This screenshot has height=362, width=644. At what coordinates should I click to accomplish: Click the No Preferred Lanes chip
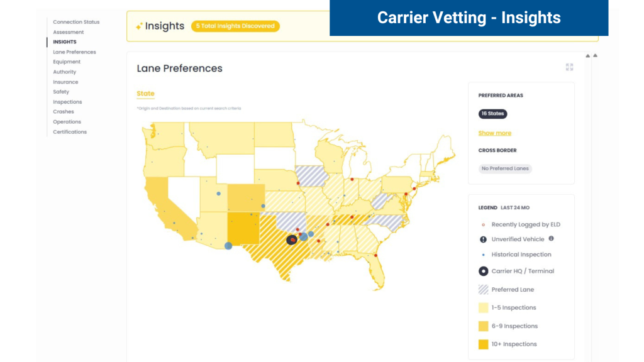pyautogui.click(x=505, y=169)
